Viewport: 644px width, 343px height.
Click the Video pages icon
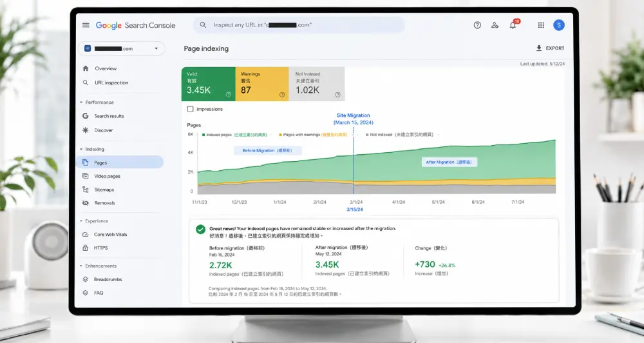pos(86,176)
